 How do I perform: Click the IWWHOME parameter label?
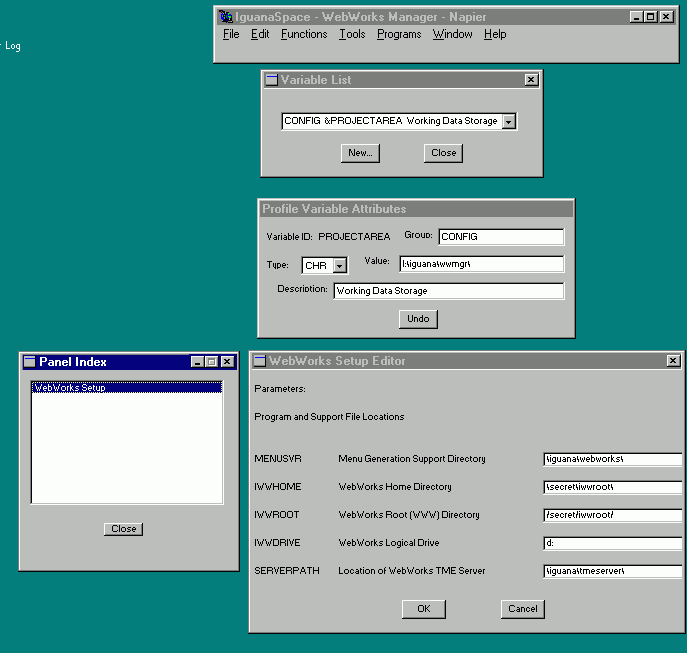point(278,487)
